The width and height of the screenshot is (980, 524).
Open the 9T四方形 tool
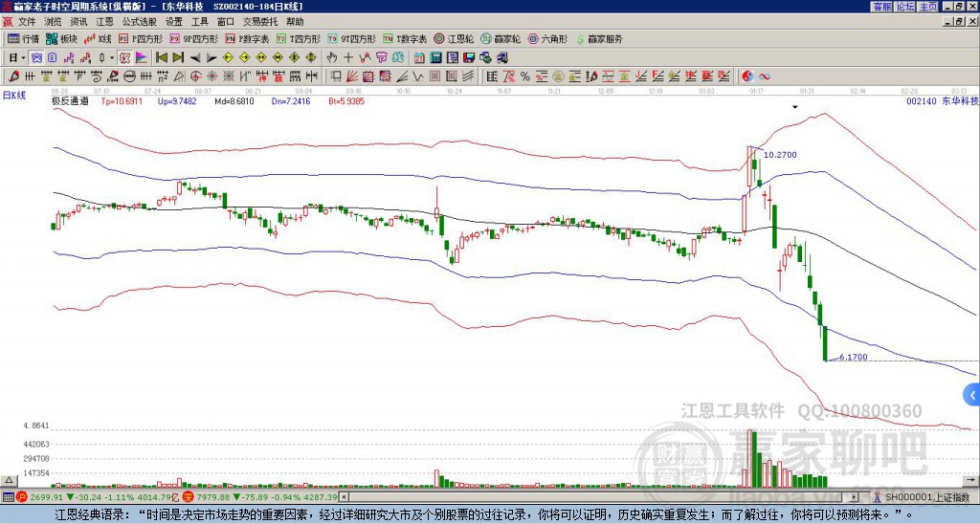(x=352, y=38)
